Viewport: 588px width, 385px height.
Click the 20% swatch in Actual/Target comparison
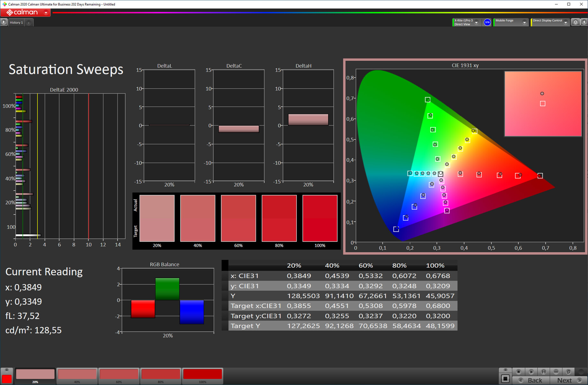point(157,218)
